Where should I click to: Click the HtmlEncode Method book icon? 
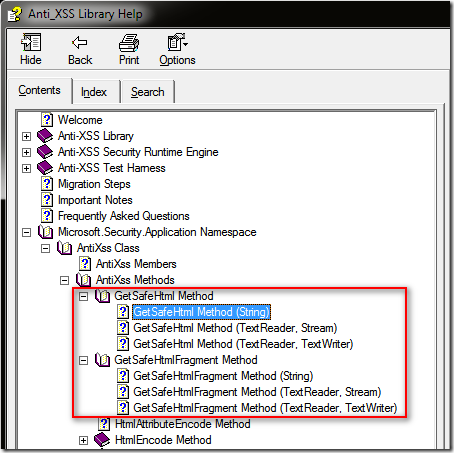pyautogui.click(x=102, y=440)
